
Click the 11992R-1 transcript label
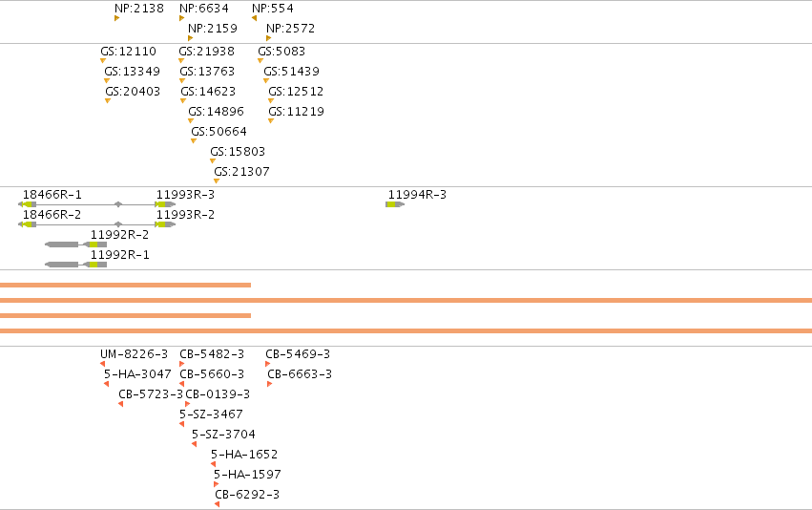tap(119, 255)
